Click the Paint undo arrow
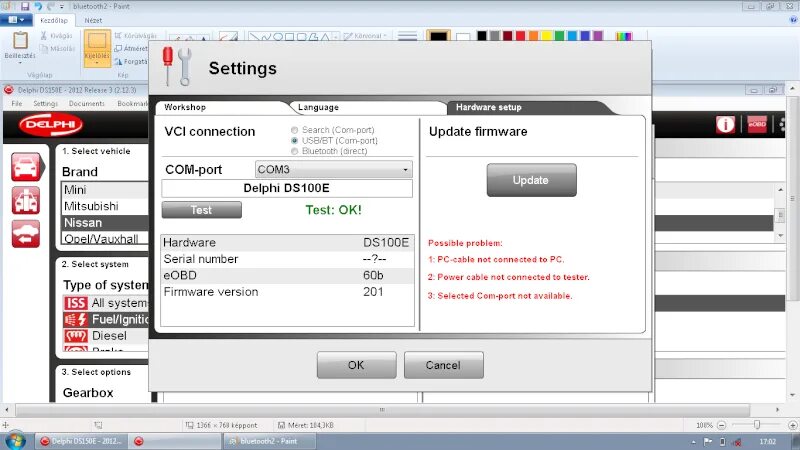Viewport: 800px width, 450px height. tap(38, 6)
